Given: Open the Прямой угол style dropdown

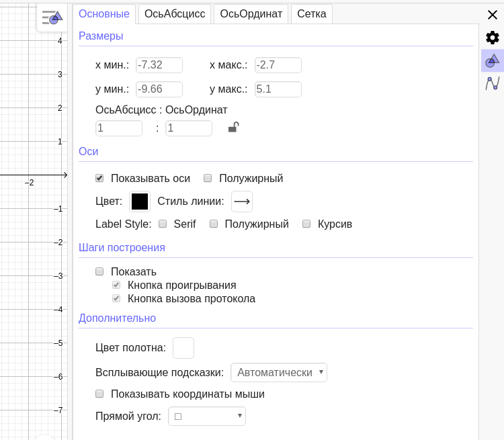Looking at the screenshot, I should [x=207, y=416].
